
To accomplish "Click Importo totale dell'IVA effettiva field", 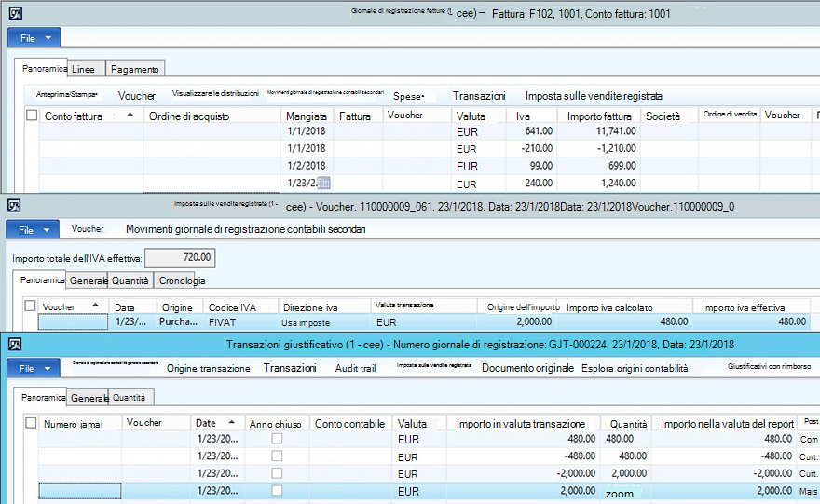I will tap(180, 258).
